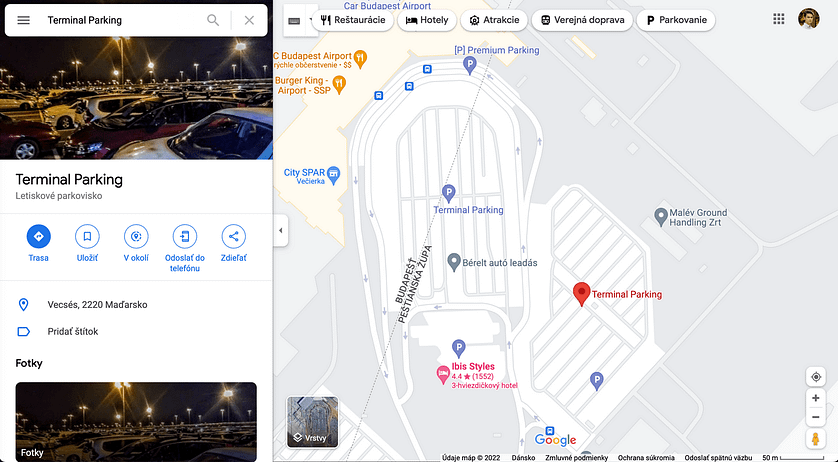
Task: Zoom in on the map
Action: point(816,398)
